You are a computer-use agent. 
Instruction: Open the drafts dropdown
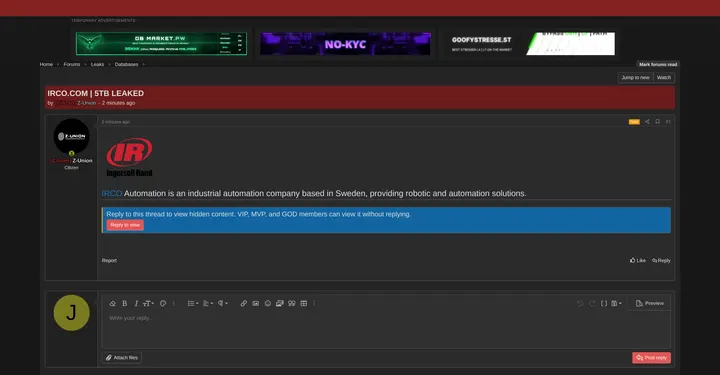[x=616, y=303]
